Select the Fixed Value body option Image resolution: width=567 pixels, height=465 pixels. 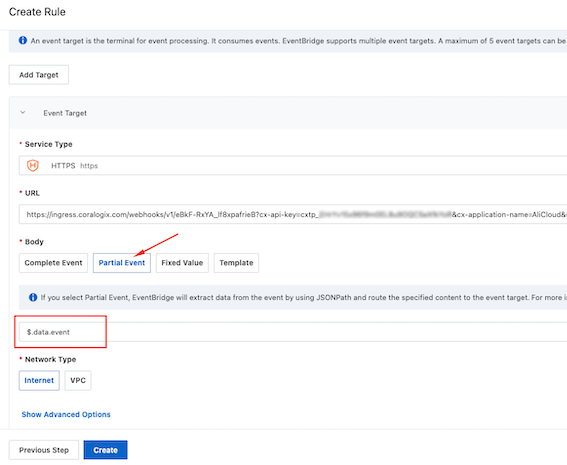click(x=182, y=263)
